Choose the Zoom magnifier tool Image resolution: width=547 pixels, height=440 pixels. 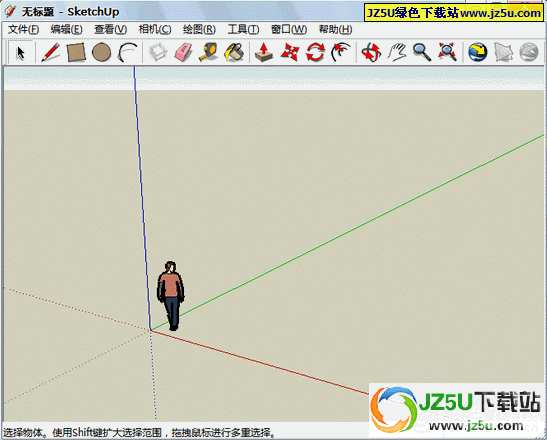(422, 52)
